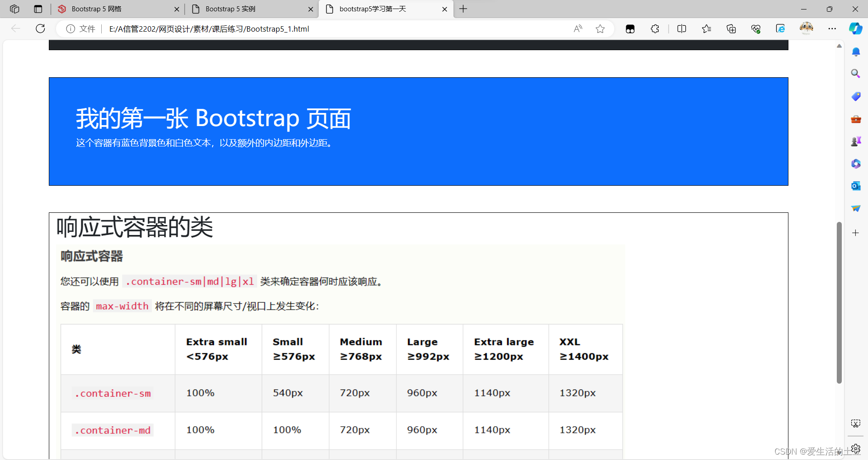Screen dimensions: 868x460
Task: Toggle split screen view icon
Action: tap(682, 29)
